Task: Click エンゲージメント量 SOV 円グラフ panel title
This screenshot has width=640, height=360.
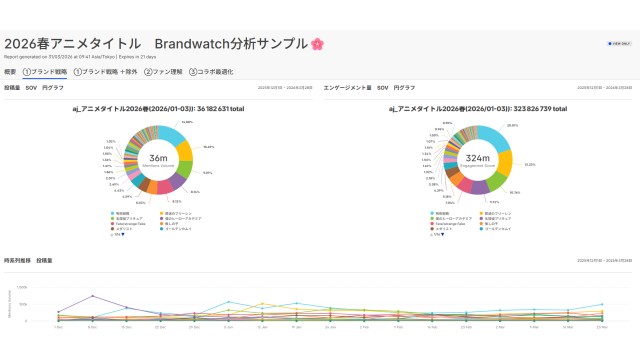Action: coord(369,88)
